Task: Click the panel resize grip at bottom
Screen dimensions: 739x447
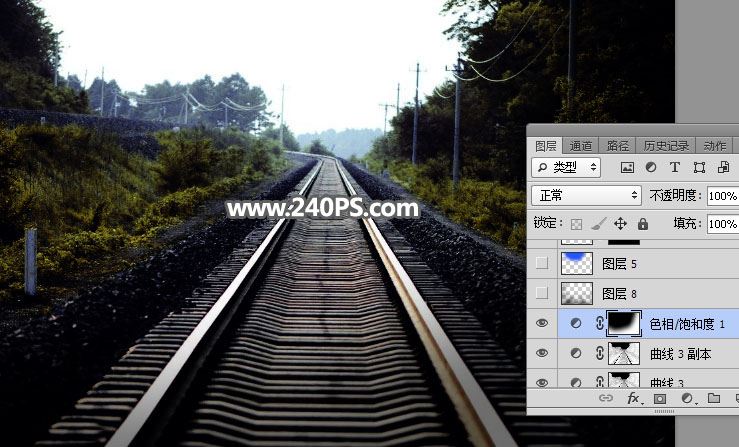Action: [x=665, y=411]
